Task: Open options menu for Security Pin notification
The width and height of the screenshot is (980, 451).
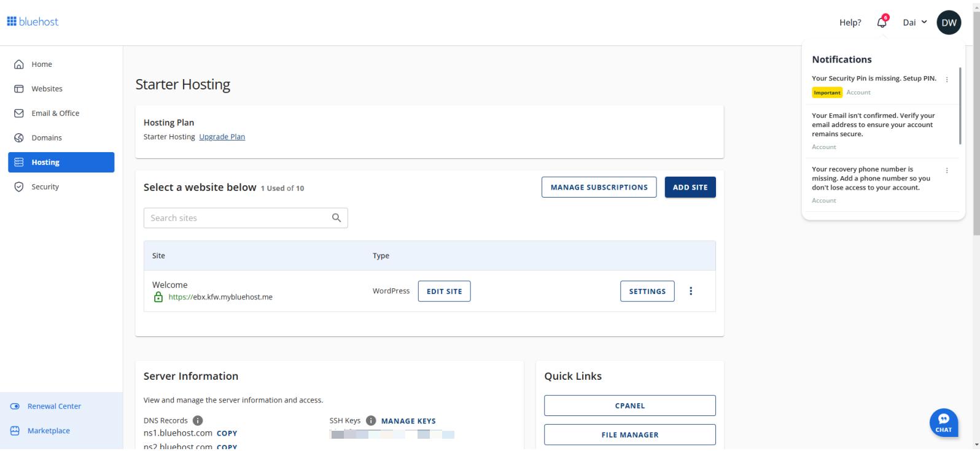Action: pos(946,80)
